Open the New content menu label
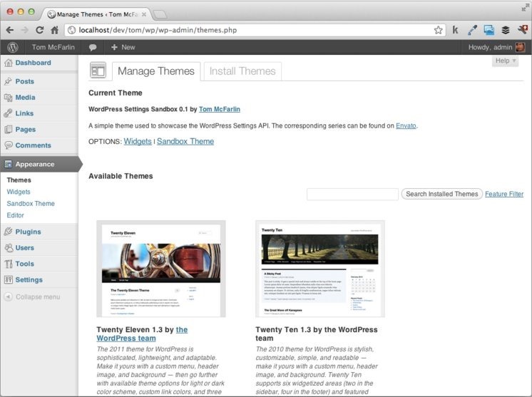This screenshot has height=397, width=532. click(x=128, y=48)
